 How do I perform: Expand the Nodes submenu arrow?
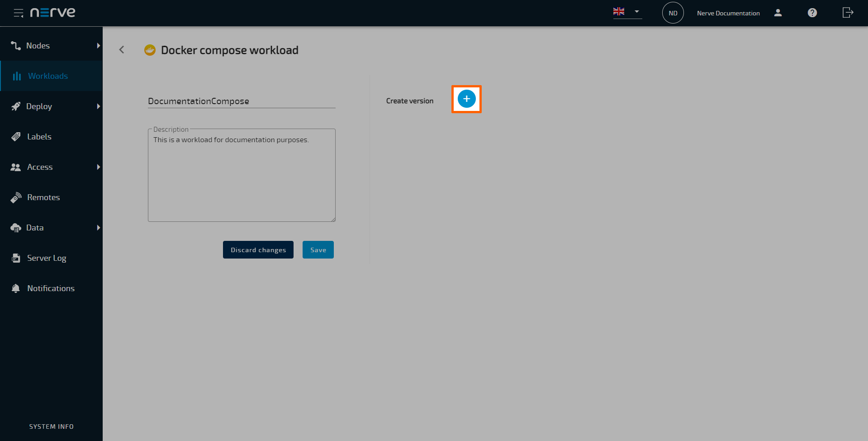(98, 46)
